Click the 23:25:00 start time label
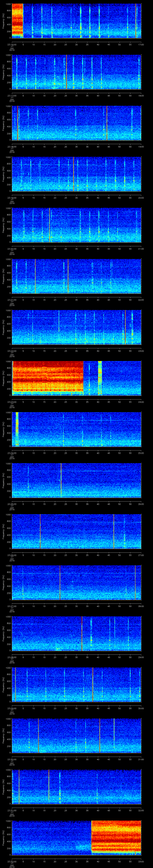Viewport: 153px width, 868px height. point(12,504)
